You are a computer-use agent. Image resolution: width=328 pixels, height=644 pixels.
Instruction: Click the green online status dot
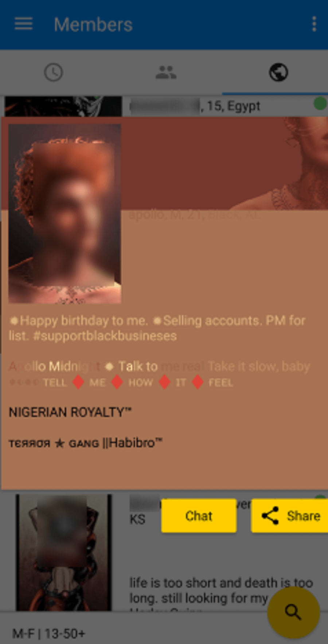(320, 104)
